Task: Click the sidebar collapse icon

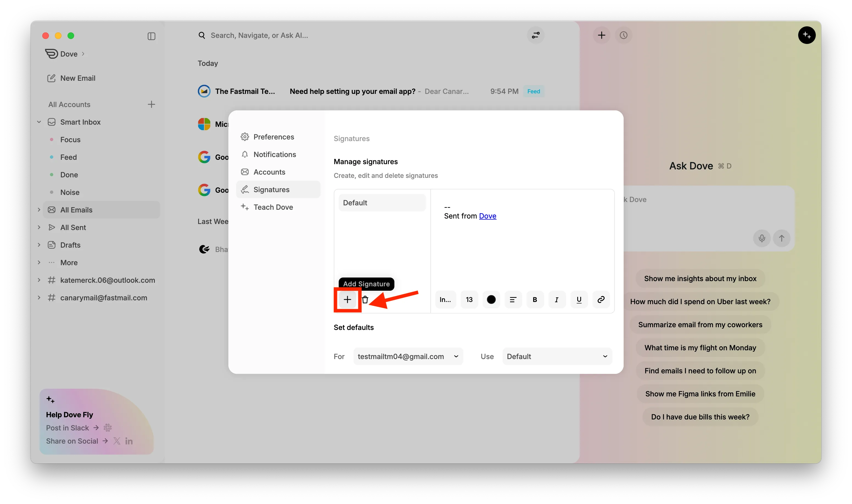Action: coord(152,36)
